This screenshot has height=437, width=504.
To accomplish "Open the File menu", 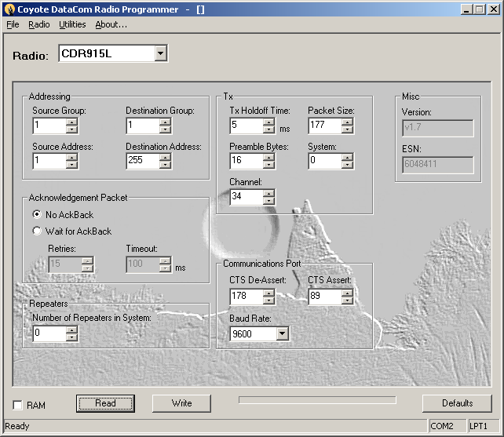I will pos(13,25).
